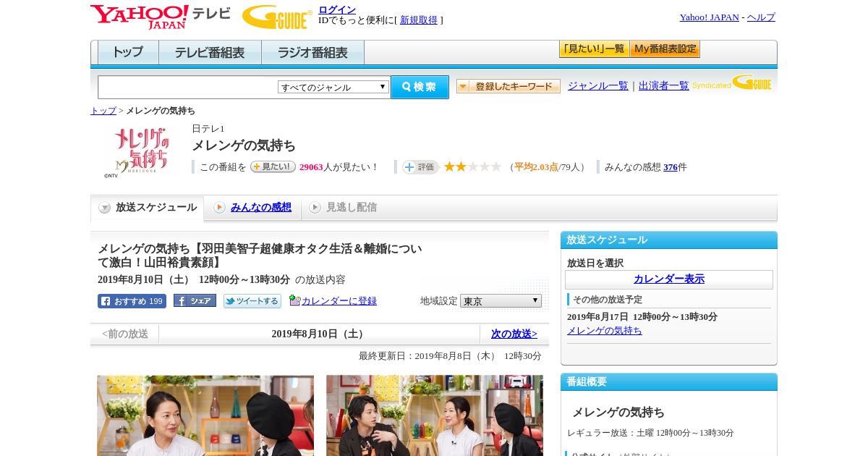Open the トップ navigation tab
This screenshot has height=456, width=868.
click(128, 53)
